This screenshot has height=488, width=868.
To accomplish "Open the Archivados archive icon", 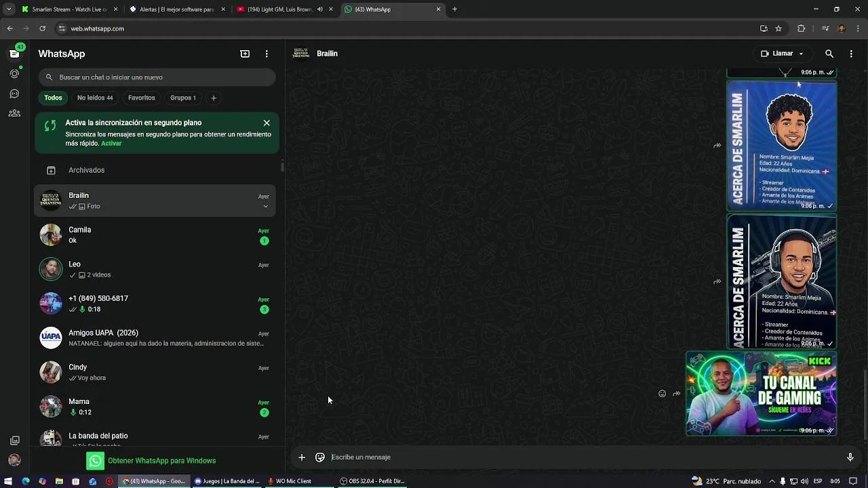I will click(x=51, y=170).
